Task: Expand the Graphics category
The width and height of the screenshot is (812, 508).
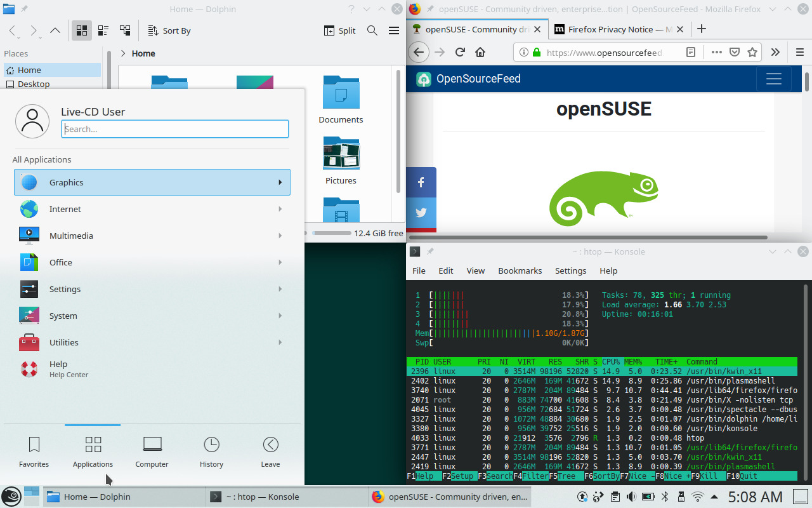Action: (152, 182)
